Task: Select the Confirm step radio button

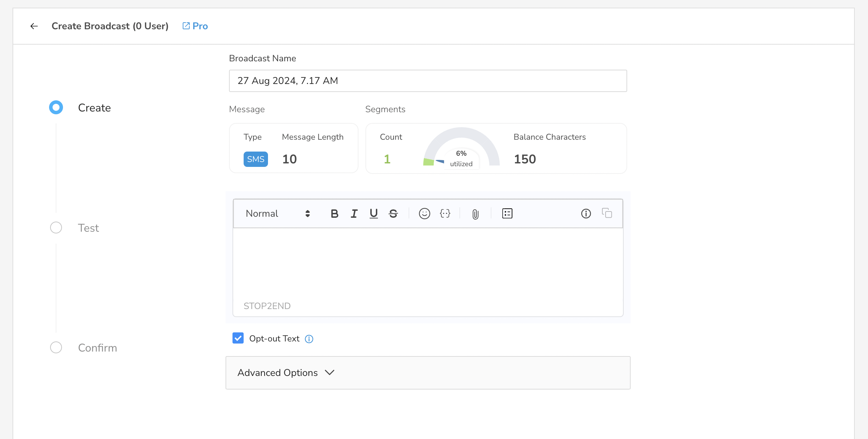Action: click(56, 347)
